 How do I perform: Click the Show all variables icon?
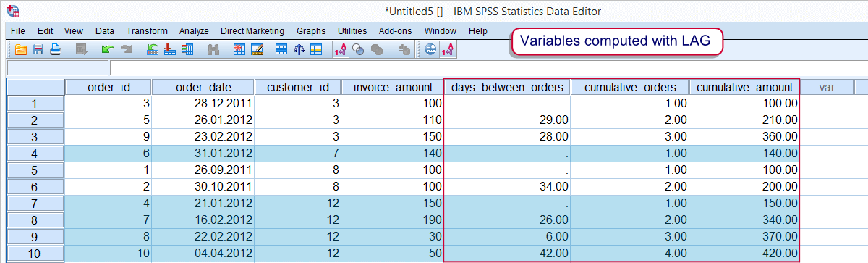(376, 50)
